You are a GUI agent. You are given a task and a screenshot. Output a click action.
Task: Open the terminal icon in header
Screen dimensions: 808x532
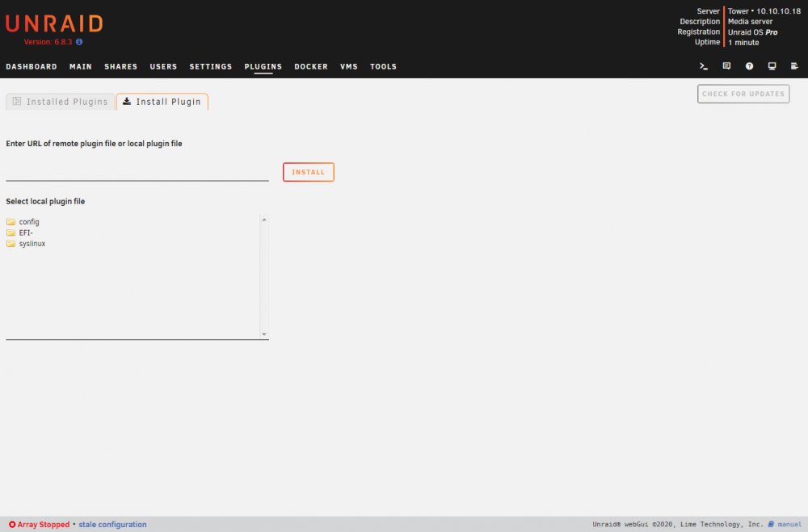tap(704, 66)
